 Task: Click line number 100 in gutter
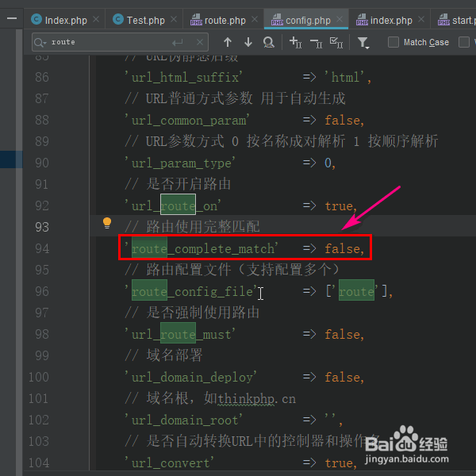point(39,378)
